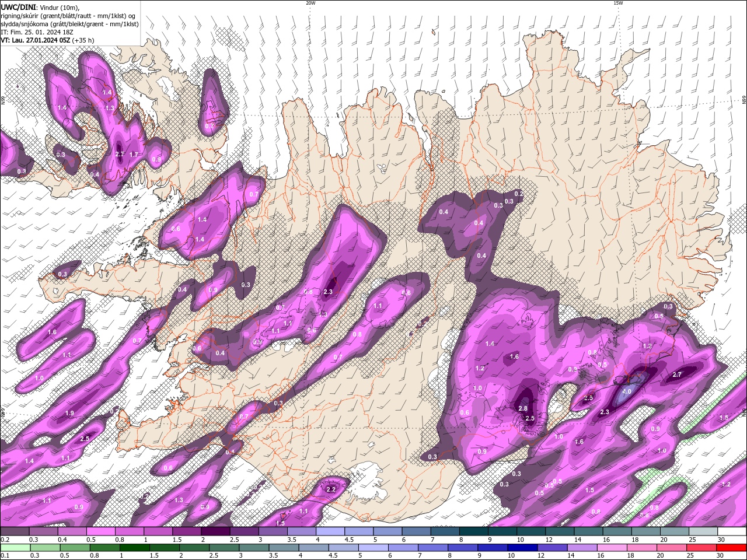Pick the pink snow legend swatch between 0.5 and 0.8

click(x=100, y=531)
